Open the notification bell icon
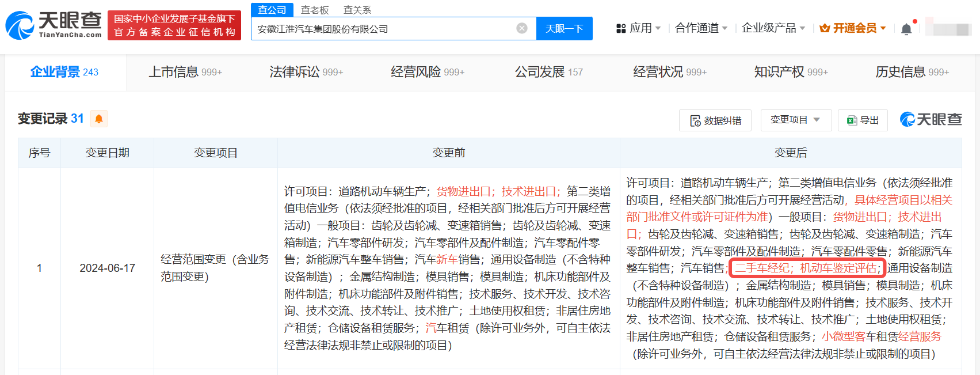Viewport: 980px width, 375px height. (906, 29)
